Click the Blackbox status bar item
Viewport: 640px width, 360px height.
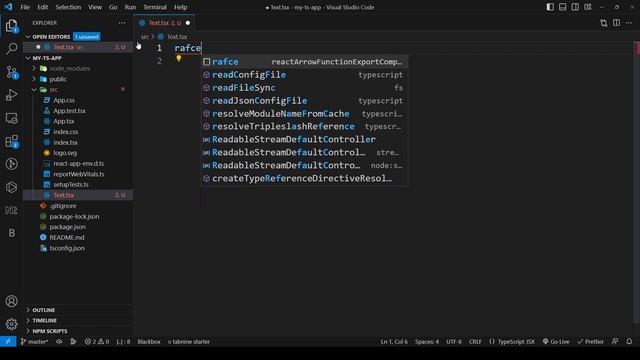[149, 342]
